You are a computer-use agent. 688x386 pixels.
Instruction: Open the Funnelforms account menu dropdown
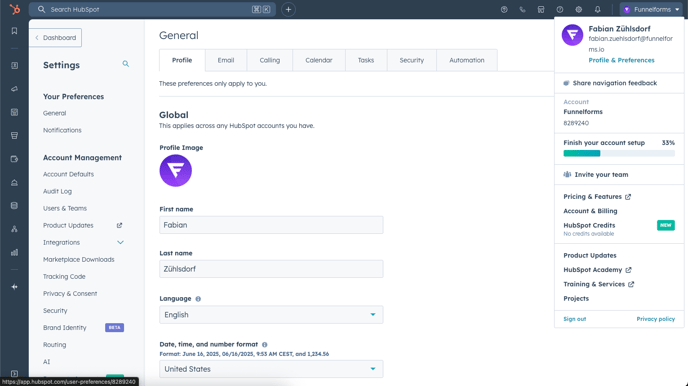pos(652,9)
